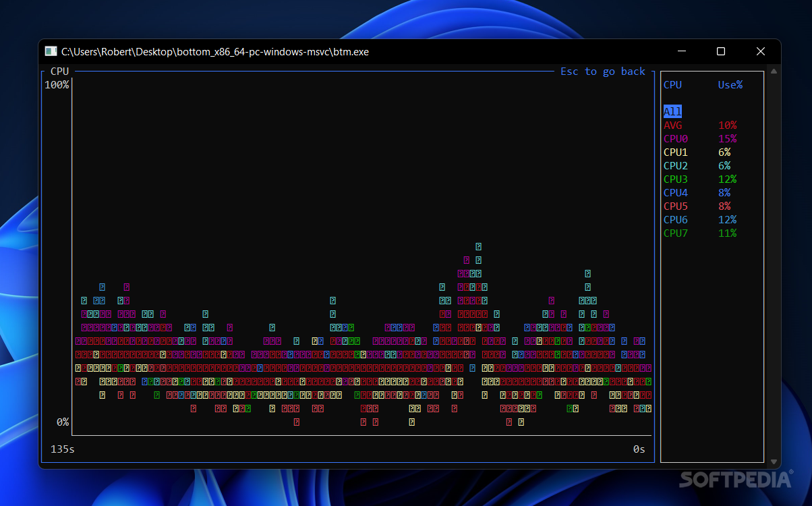
Task: Click the 'Esc to go back' label
Action: [x=603, y=72]
